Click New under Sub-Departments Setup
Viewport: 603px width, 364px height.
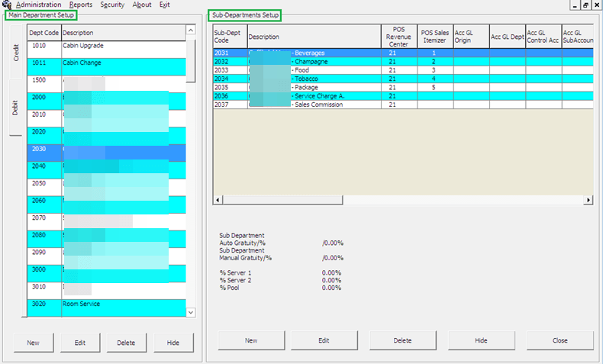click(251, 340)
